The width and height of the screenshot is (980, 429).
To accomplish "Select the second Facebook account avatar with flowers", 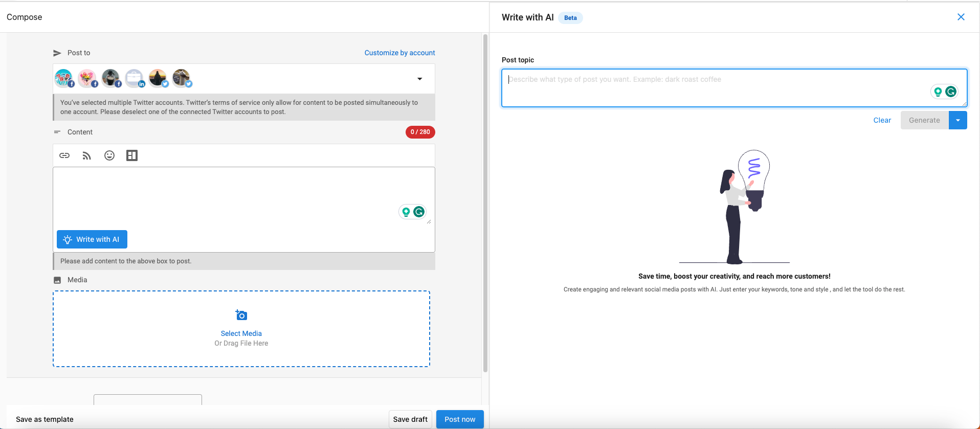I will (x=87, y=78).
